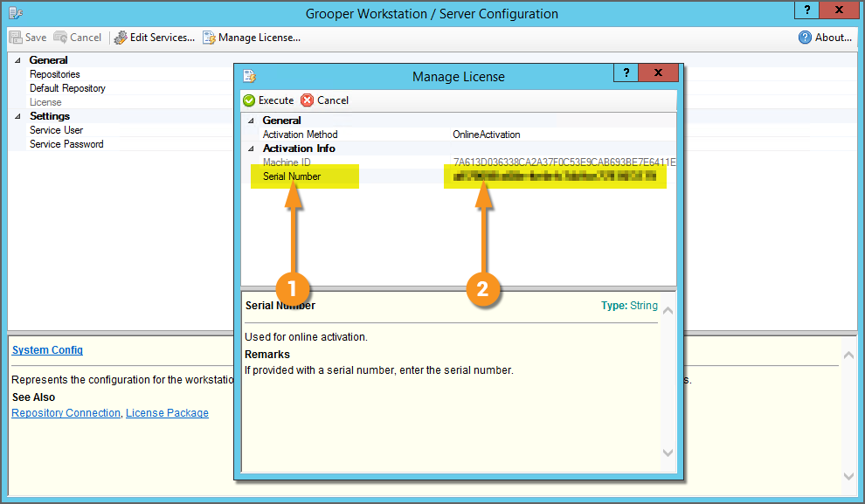The image size is (865, 504).
Task: Select the Machine ID row label
Action: (287, 162)
